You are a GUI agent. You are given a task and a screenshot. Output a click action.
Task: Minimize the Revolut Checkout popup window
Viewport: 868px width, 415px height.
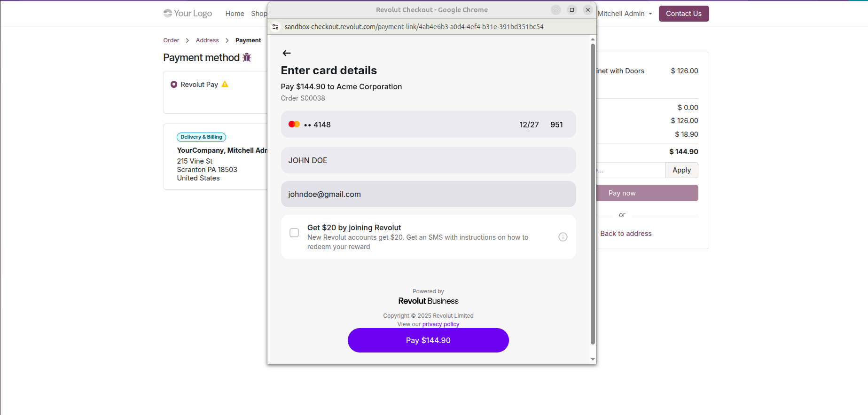(555, 10)
